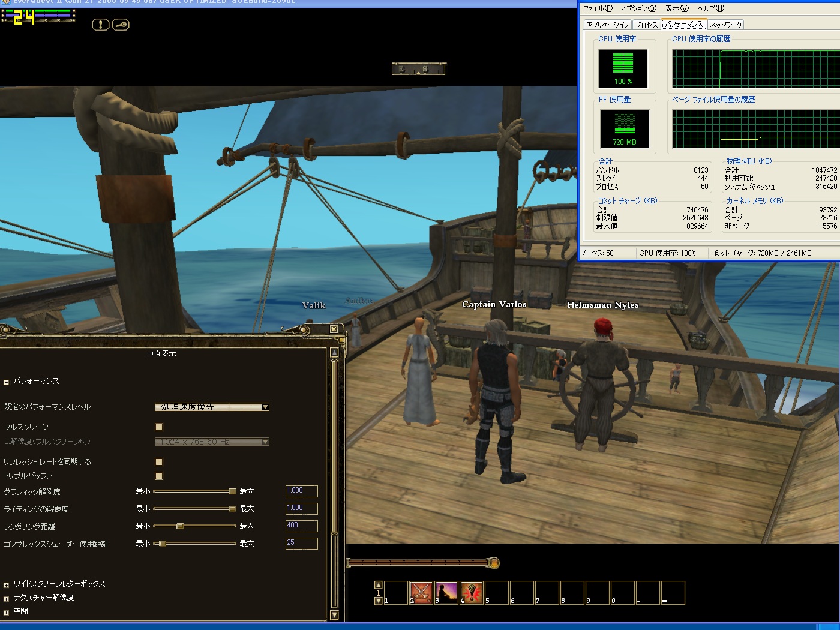840x630 pixels.
Task: Collapse the パフォーマンス section
Action: (x=6, y=382)
